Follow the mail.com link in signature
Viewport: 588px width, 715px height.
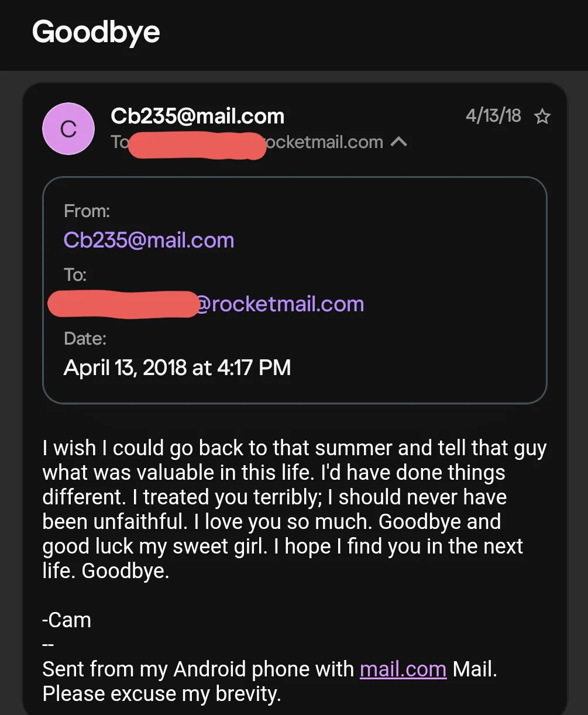coord(403,669)
